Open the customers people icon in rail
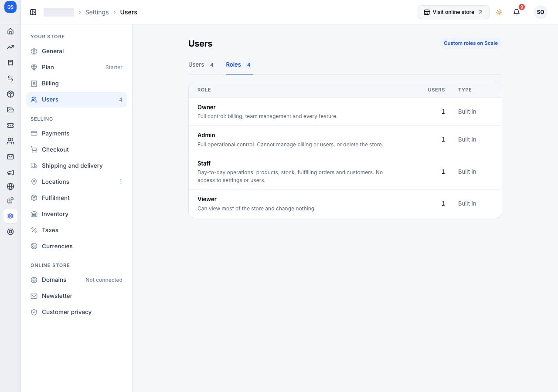The width and height of the screenshot is (558, 392). click(x=10, y=141)
